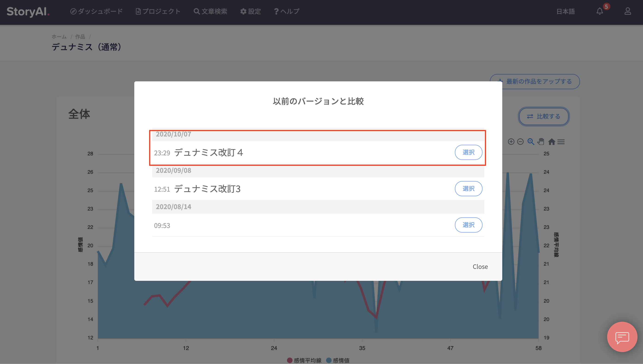The width and height of the screenshot is (643, 364).
Task: Open 文章検索 from the navigation bar
Action: pos(211,11)
